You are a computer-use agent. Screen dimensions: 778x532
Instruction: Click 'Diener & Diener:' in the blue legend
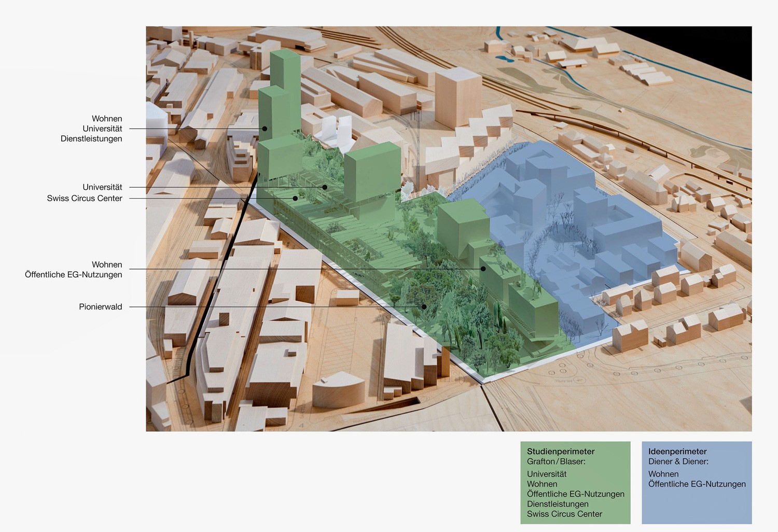click(x=678, y=461)
